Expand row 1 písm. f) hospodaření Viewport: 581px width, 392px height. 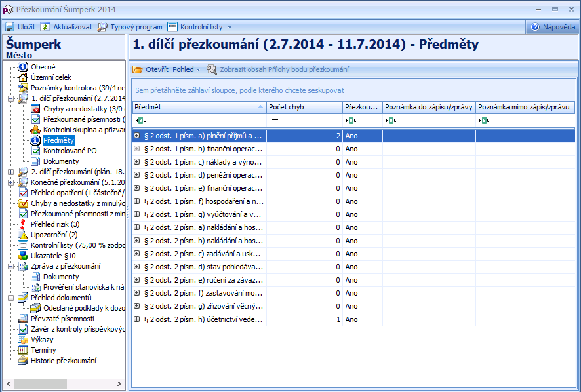point(137,201)
